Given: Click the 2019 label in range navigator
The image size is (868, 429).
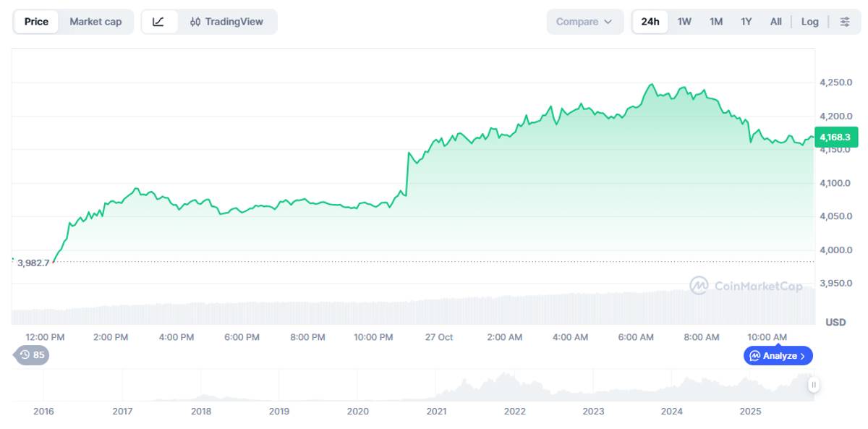Looking at the screenshot, I should (x=279, y=411).
